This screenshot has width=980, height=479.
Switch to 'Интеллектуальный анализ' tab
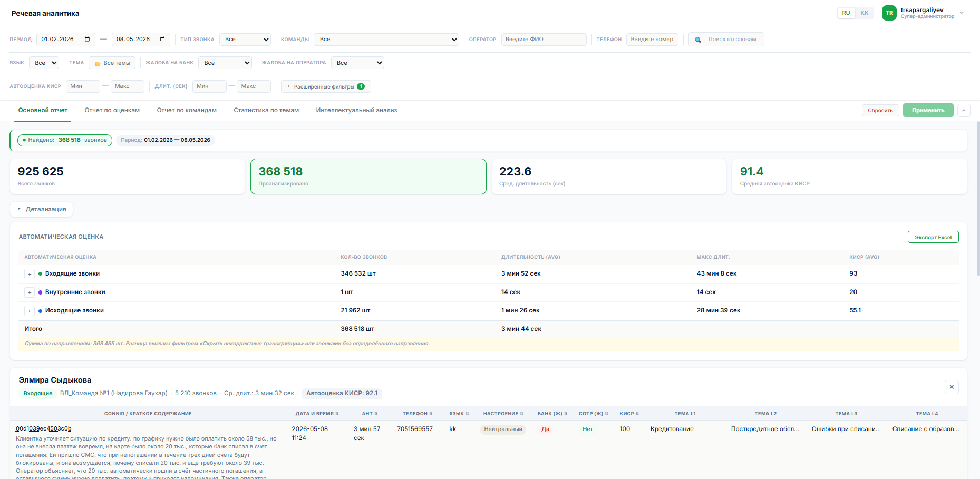point(356,110)
